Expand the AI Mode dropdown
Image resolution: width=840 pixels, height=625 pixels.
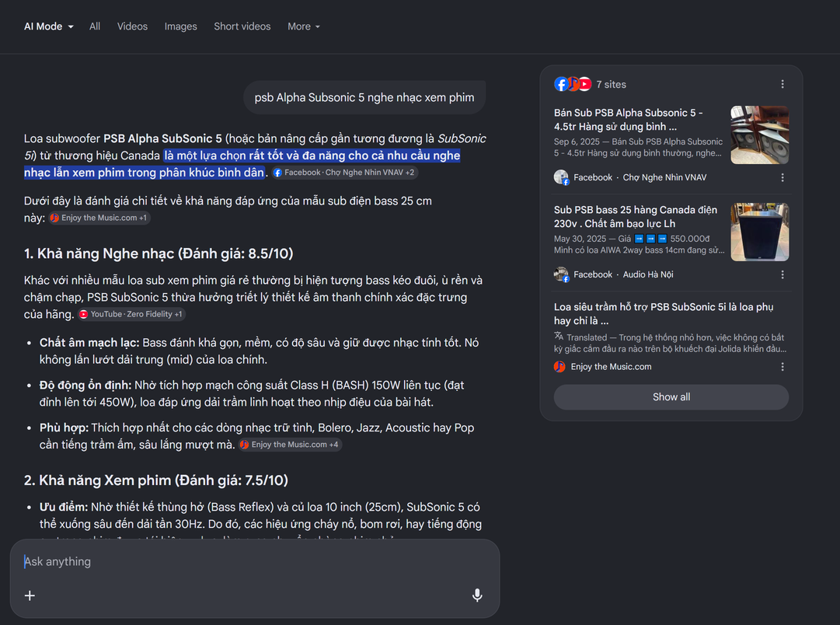49,26
